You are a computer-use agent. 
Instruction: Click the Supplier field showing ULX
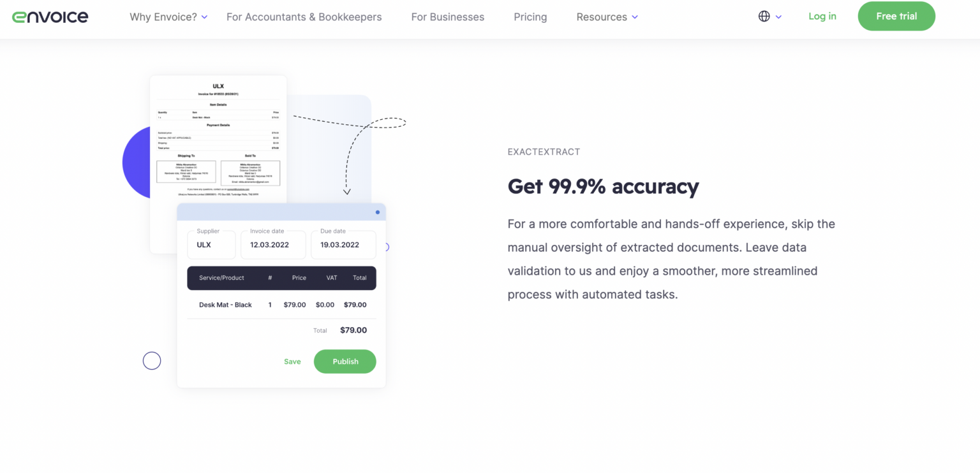(211, 244)
